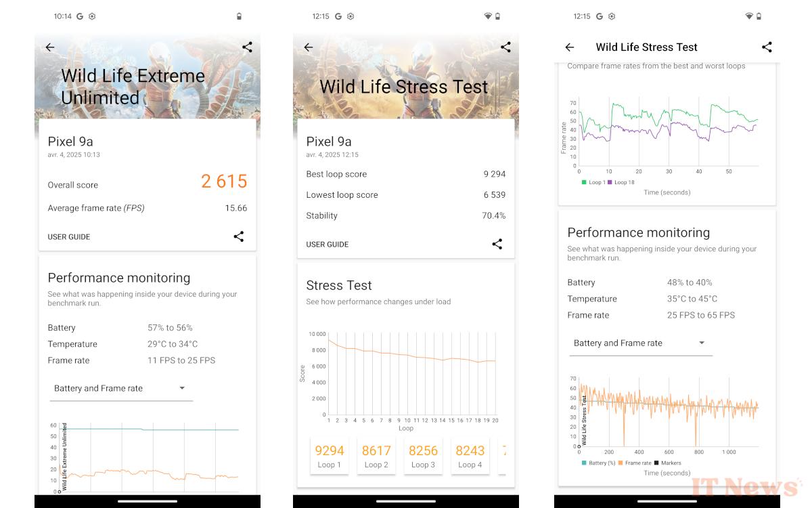Tap the Frame rate orange legend entry
Screen dimensions: 812x508
pos(635,463)
